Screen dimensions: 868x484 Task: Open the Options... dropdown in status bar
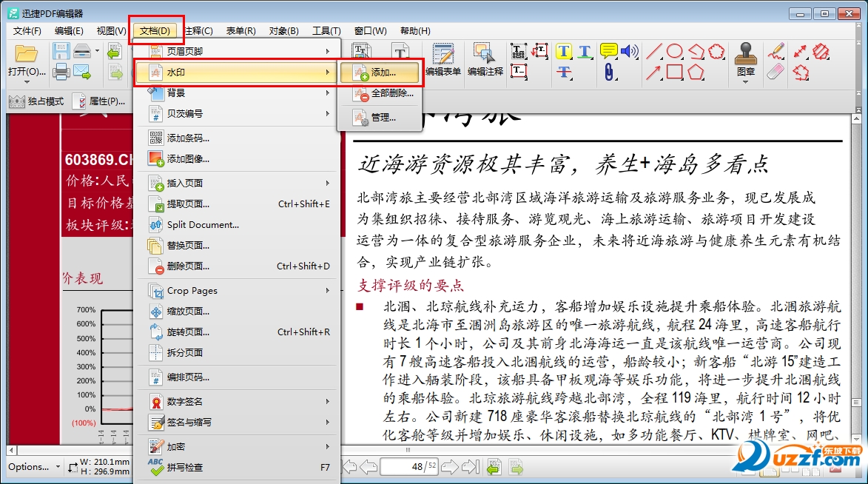34,467
